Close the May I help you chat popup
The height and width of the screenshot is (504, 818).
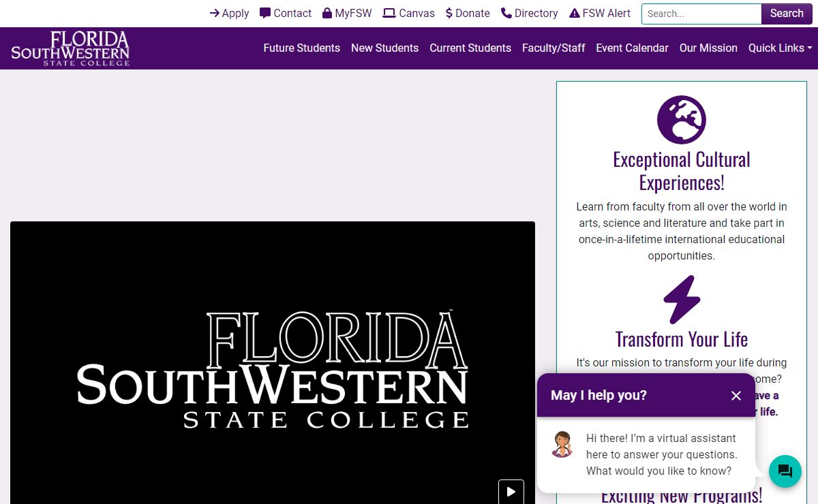[736, 396]
